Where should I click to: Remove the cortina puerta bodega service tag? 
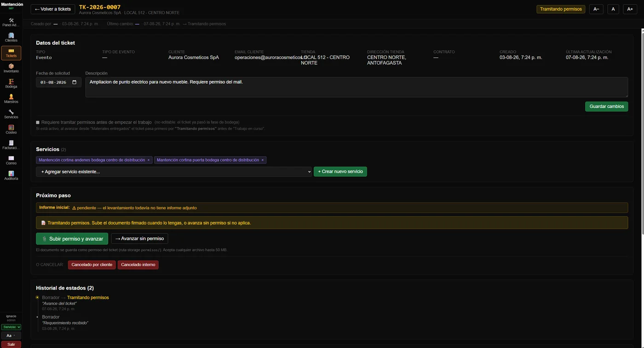click(263, 160)
